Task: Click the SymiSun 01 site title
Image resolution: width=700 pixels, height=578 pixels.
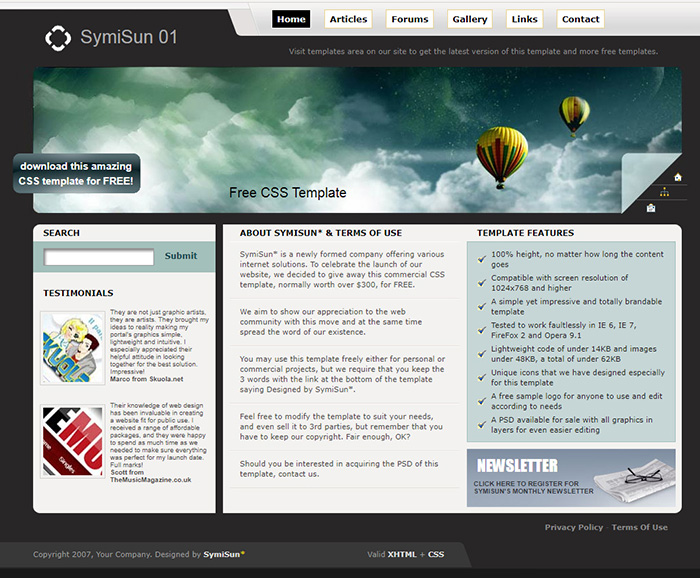Action: coord(129,37)
